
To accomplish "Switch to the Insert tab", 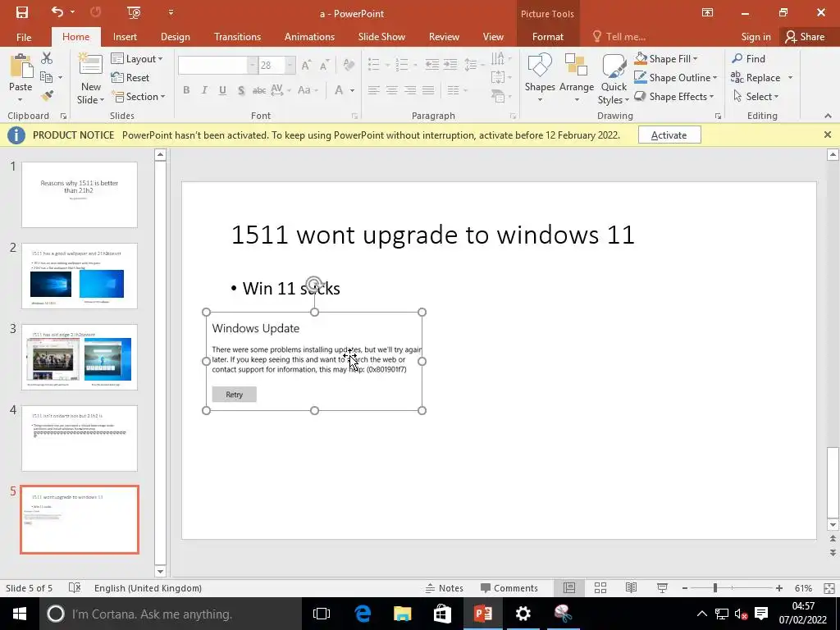I will [x=125, y=36].
